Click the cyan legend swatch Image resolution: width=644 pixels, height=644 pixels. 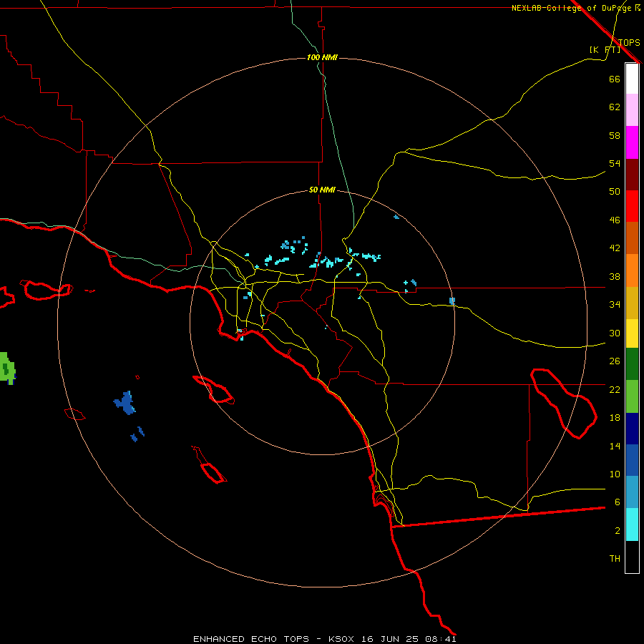(x=632, y=525)
